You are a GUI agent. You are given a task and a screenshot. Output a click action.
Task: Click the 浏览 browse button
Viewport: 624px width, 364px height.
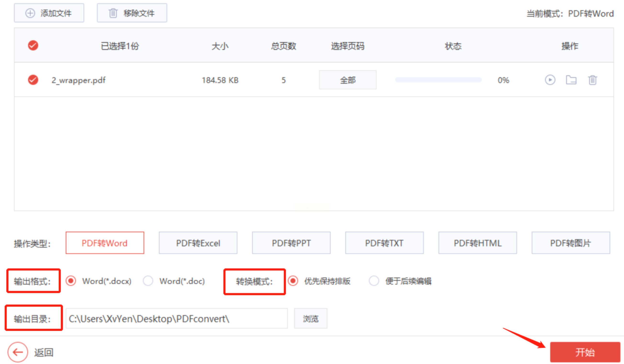(311, 319)
